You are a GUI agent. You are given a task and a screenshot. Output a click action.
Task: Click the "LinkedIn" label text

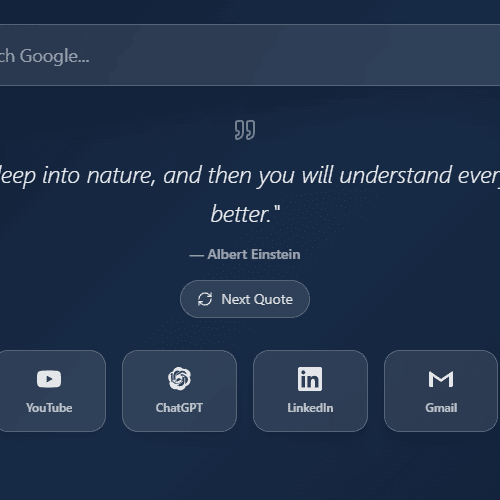310,408
